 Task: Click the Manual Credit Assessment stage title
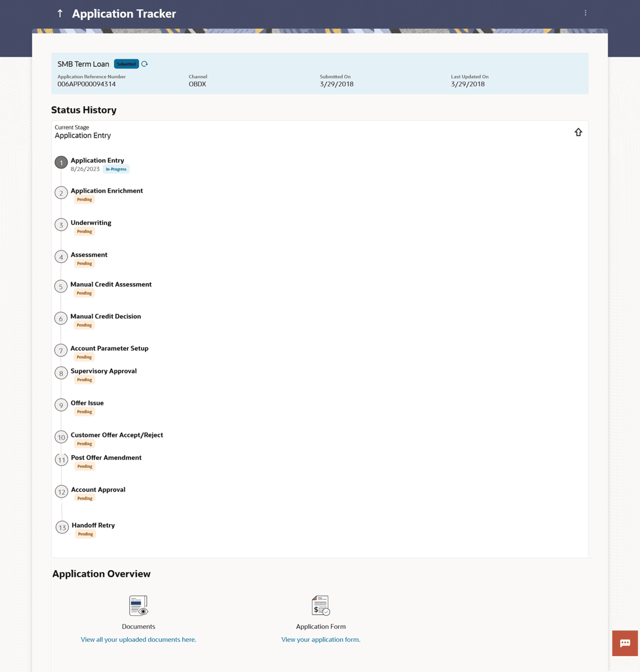pos(111,284)
